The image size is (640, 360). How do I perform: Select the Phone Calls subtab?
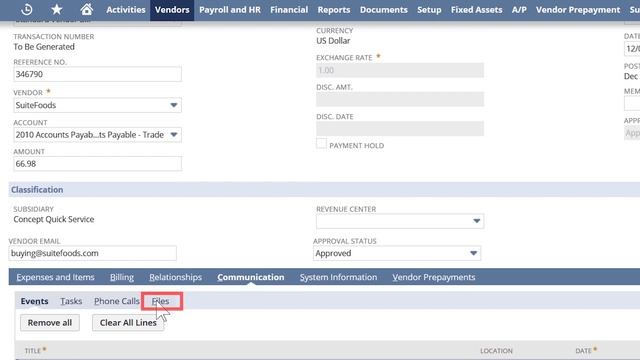[x=117, y=301]
